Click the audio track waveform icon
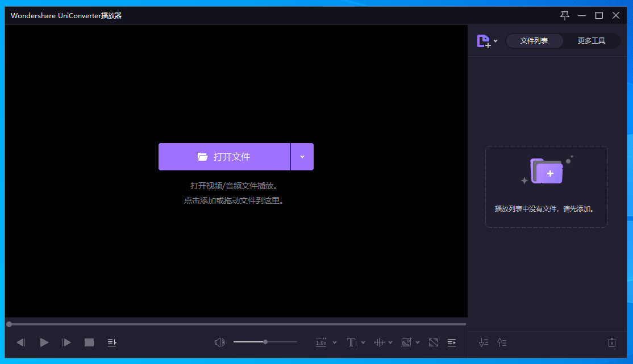The image size is (633, 364). click(x=379, y=342)
